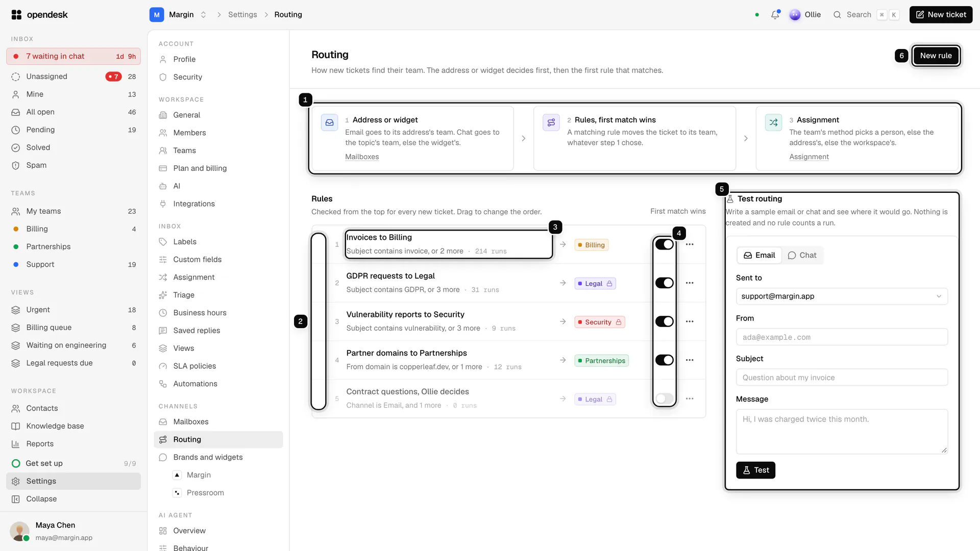Select the Email tab in Test routing
This screenshot has width=980, height=551.
click(759, 255)
